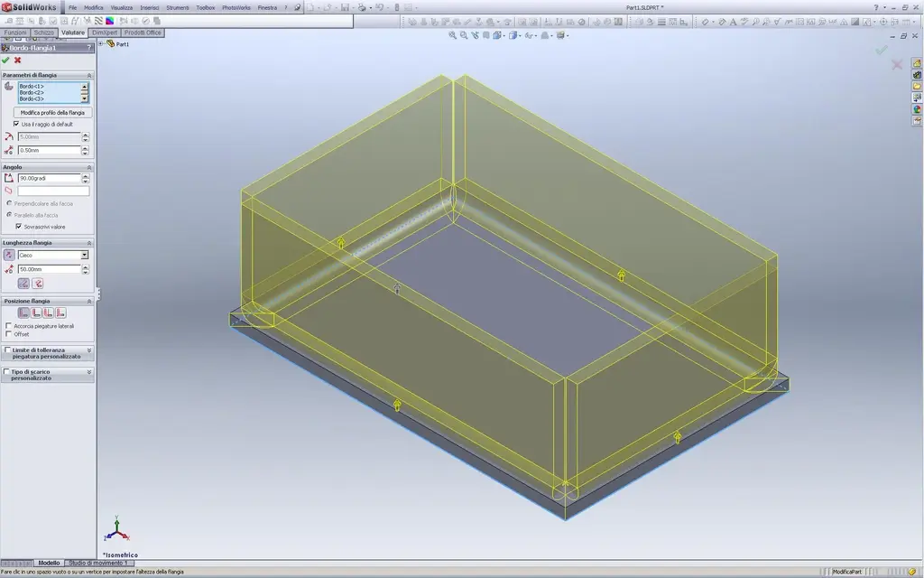
Task: Enable Accorcia piegature laterali checkbox
Action: (9, 325)
